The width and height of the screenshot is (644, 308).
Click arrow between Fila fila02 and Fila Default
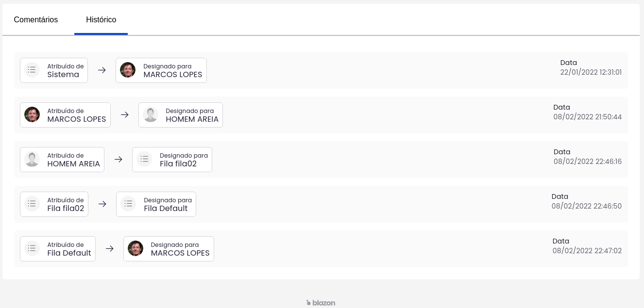(102, 204)
